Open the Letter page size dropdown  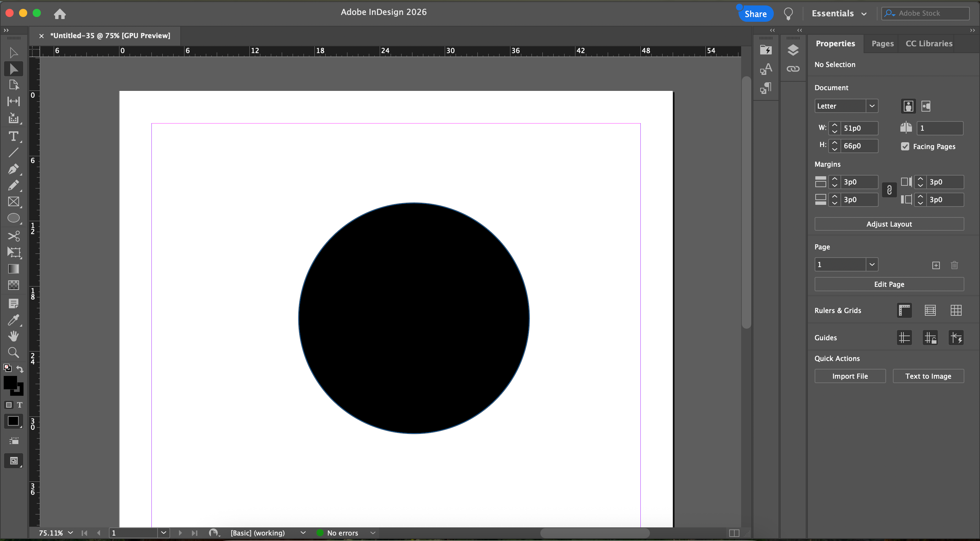pos(872,106)
